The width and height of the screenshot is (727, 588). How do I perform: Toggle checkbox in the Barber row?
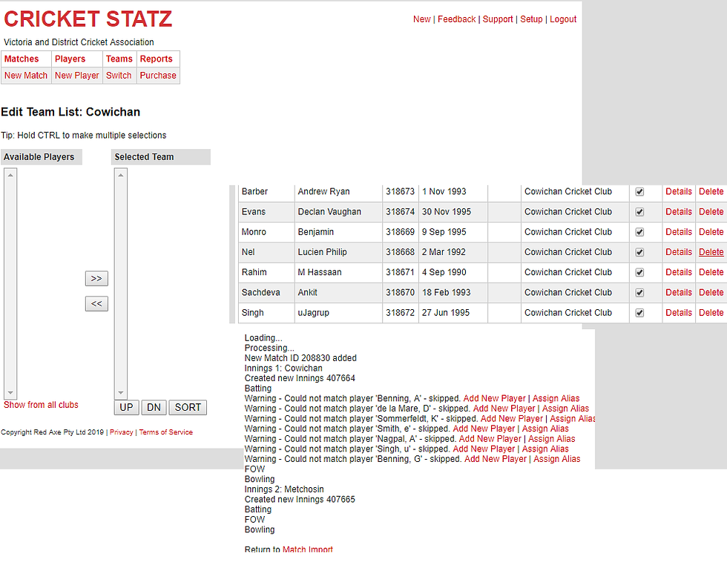pyautogui.click(x=639, y=192)
